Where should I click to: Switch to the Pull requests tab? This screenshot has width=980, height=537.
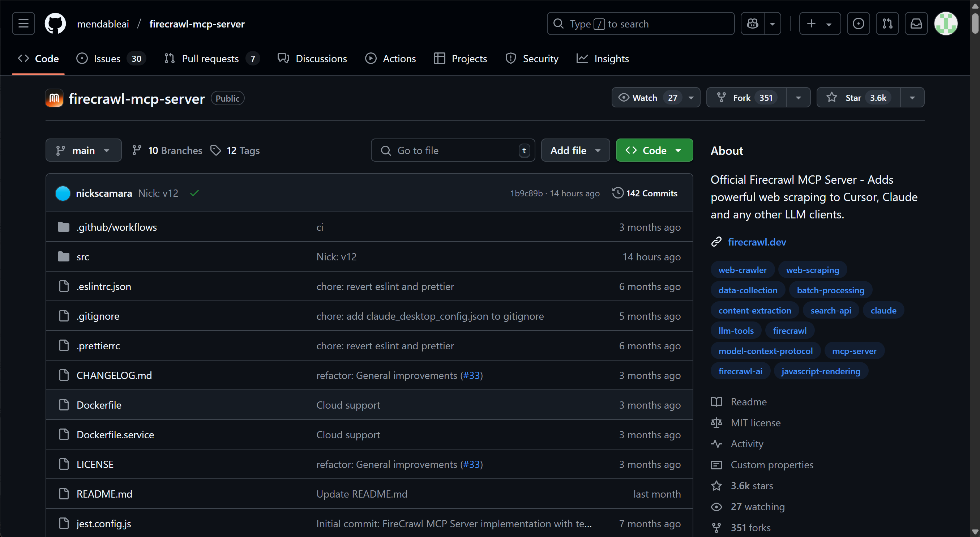point(212,59)
